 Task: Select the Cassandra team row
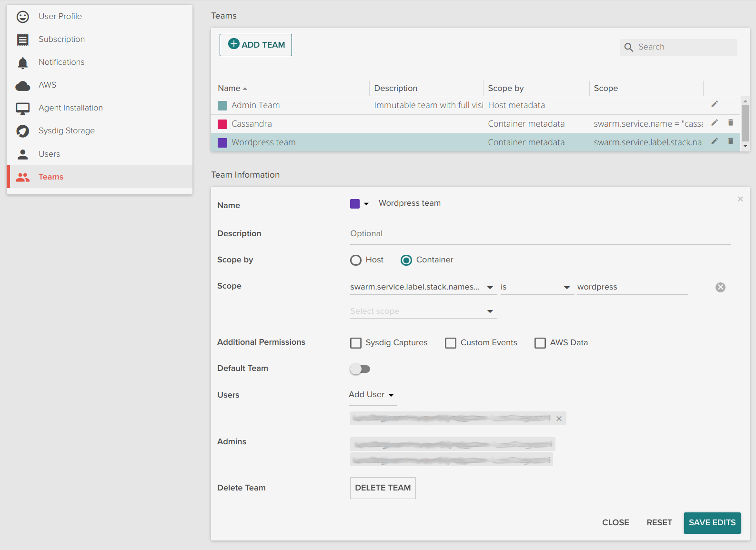476,124
